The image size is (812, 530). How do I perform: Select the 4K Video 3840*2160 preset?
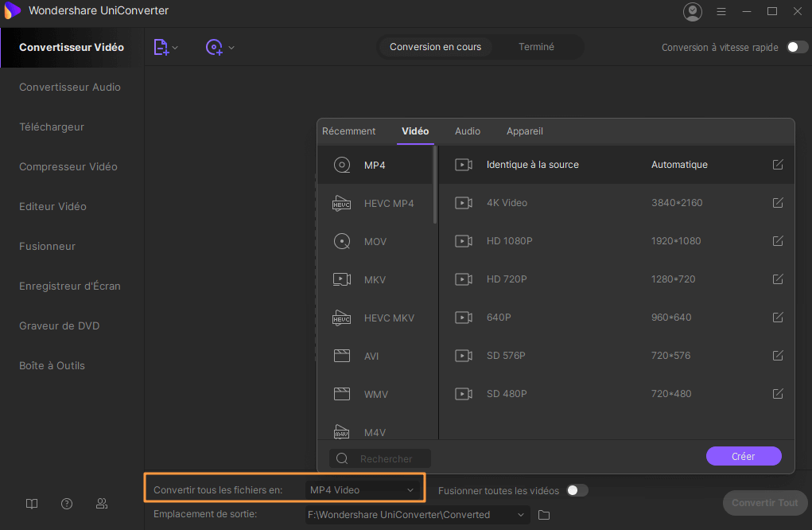616,203
